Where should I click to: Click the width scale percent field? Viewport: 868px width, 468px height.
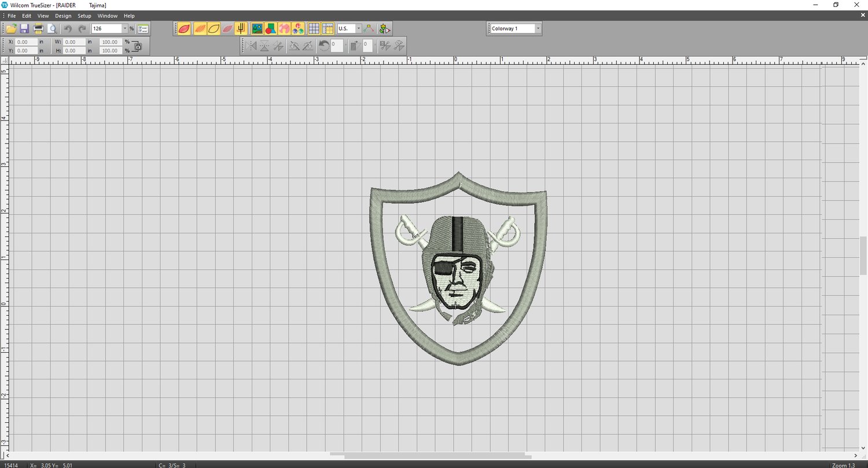pos(111,42)
